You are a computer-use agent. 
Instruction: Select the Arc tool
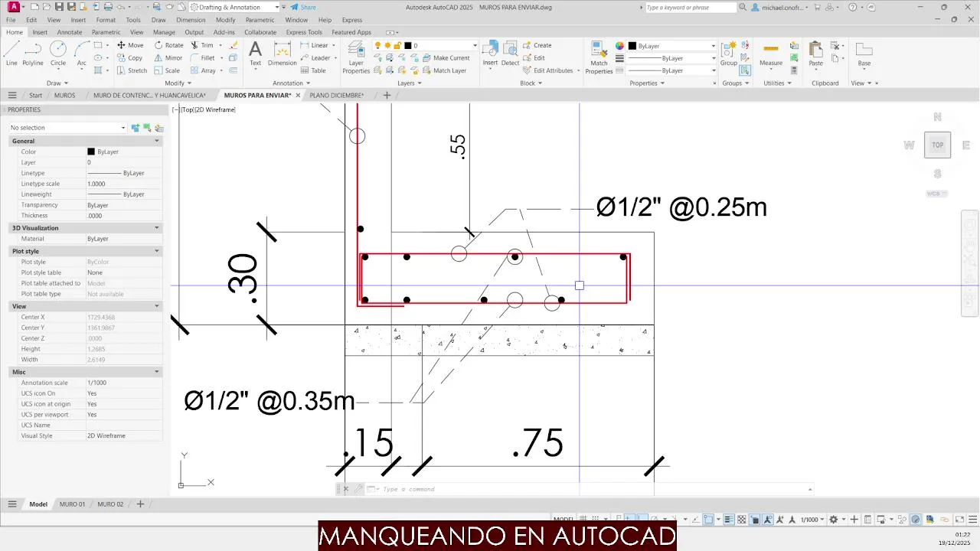(81, 54)
